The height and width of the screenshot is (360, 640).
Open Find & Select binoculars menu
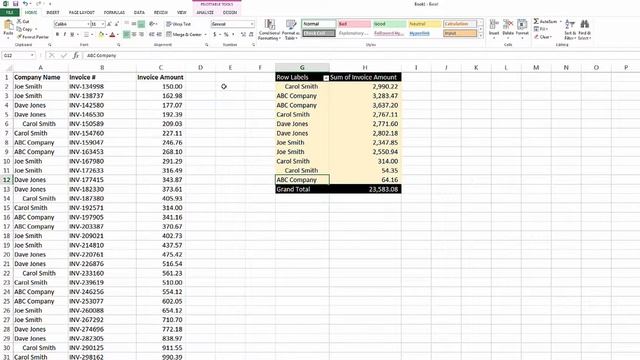point(584,29)
